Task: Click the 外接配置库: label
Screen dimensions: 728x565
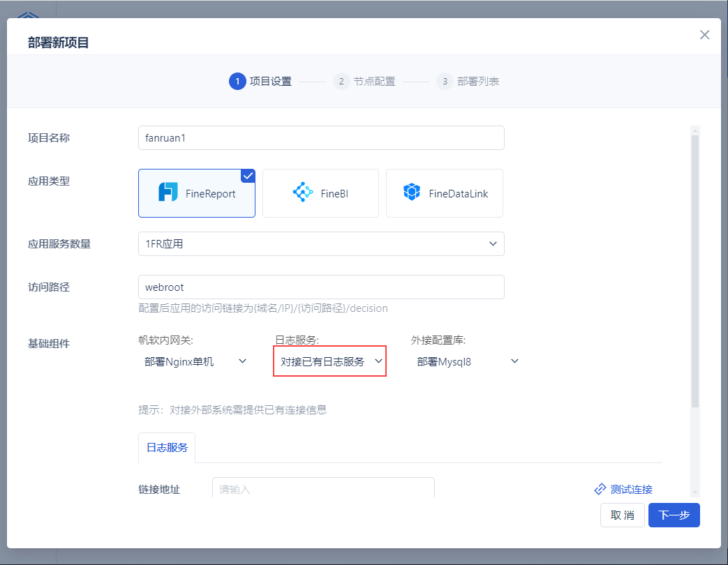Action: (x=438, y=340)
